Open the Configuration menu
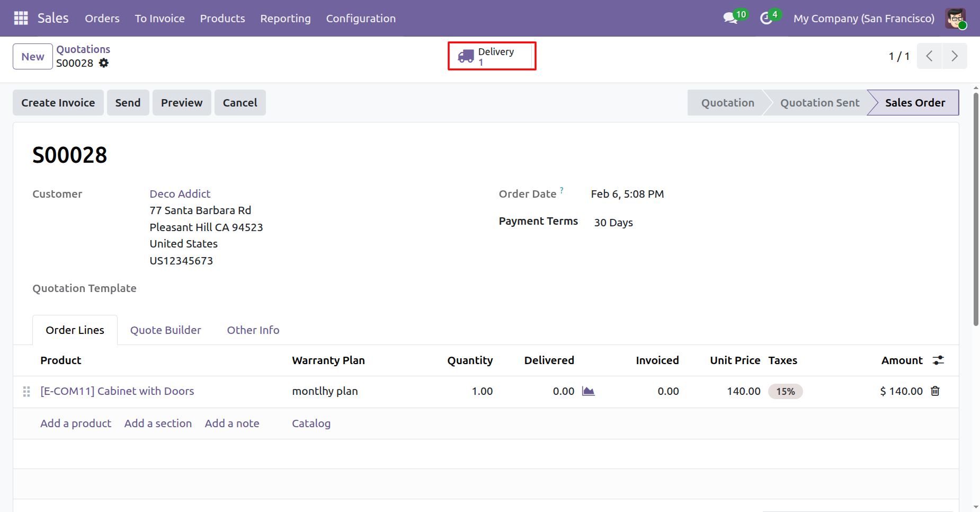 (x=360, y=18)
